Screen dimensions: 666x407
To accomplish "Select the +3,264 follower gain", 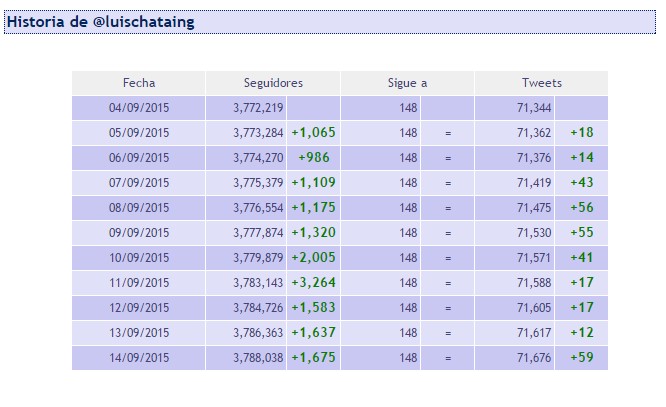I will pyautogui.click(x=313, y=283).
